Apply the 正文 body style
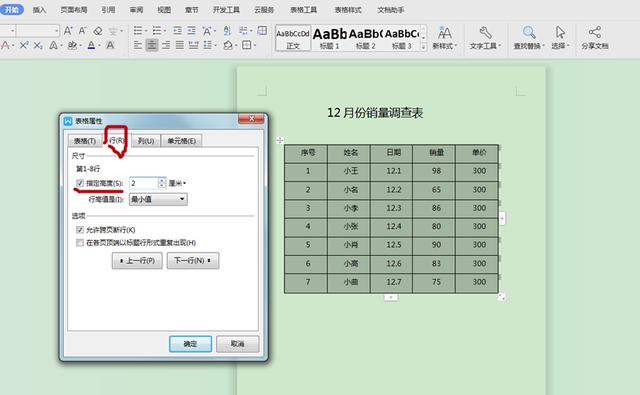This screenshot has width=640, height=395. coord(293,38)
